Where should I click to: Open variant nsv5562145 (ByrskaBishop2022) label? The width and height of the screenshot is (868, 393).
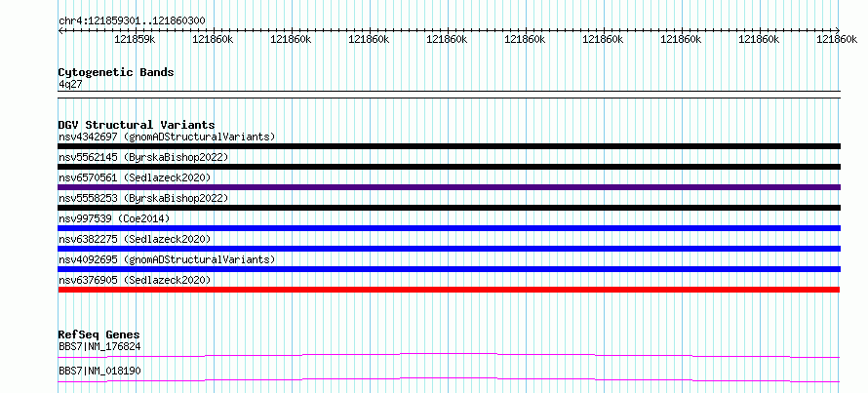point(143,157)
